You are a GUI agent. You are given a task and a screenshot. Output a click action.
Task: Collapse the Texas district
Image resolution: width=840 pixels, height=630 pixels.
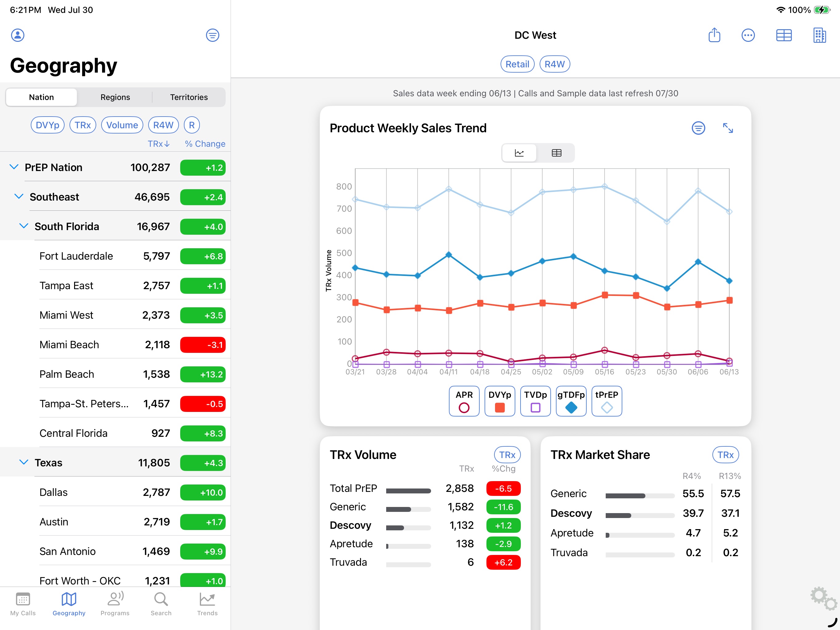tap(24, 462)
